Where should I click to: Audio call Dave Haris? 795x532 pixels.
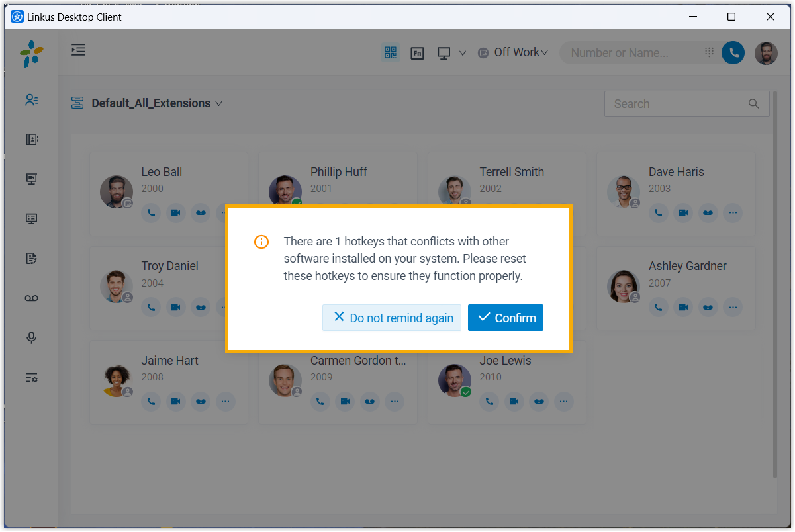658,213
